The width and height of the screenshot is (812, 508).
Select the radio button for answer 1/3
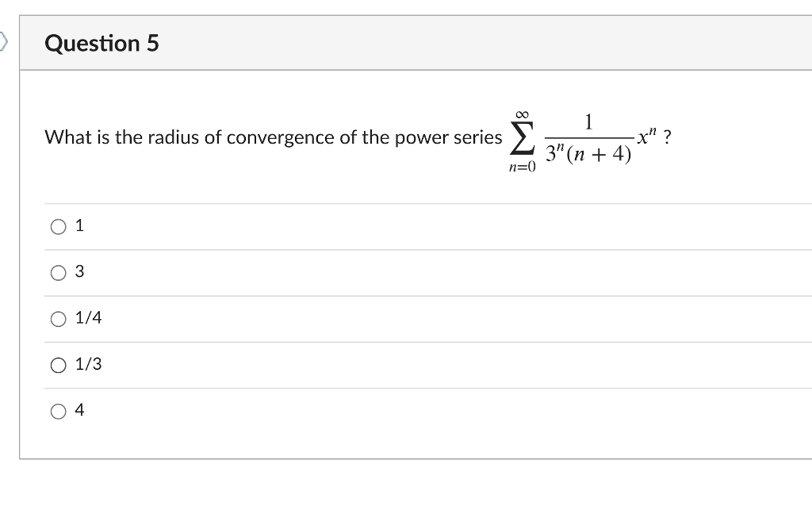(57, 365)
